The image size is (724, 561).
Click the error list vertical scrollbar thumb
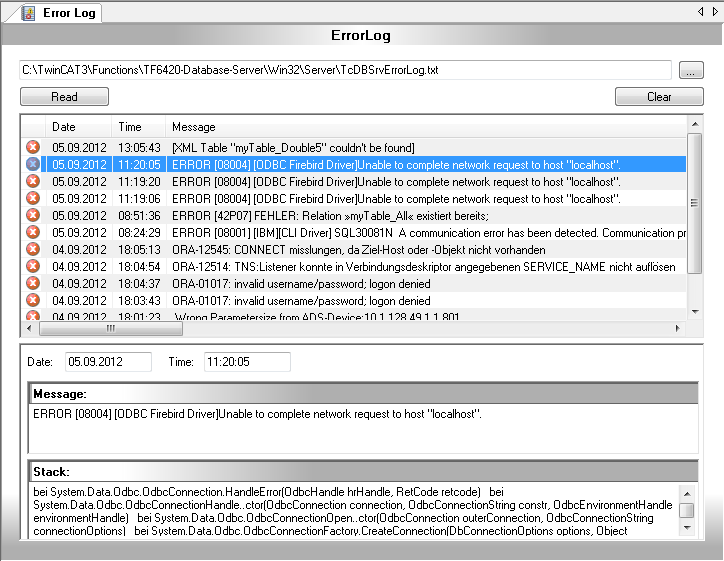694,203
